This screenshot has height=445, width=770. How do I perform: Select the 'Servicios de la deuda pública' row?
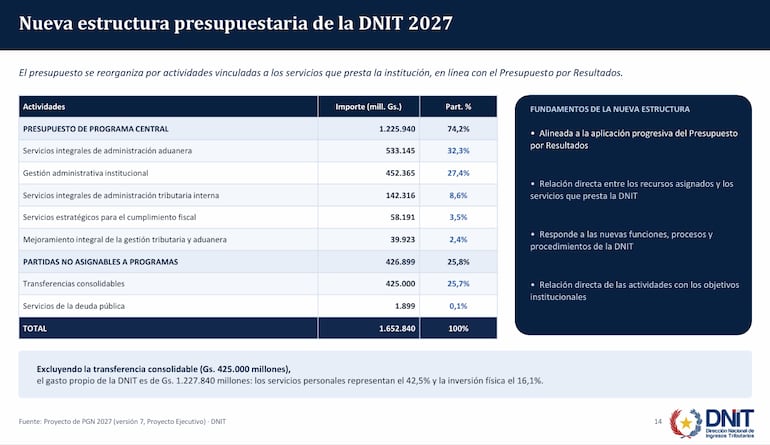pyautogui.click(x=257, y=306)
